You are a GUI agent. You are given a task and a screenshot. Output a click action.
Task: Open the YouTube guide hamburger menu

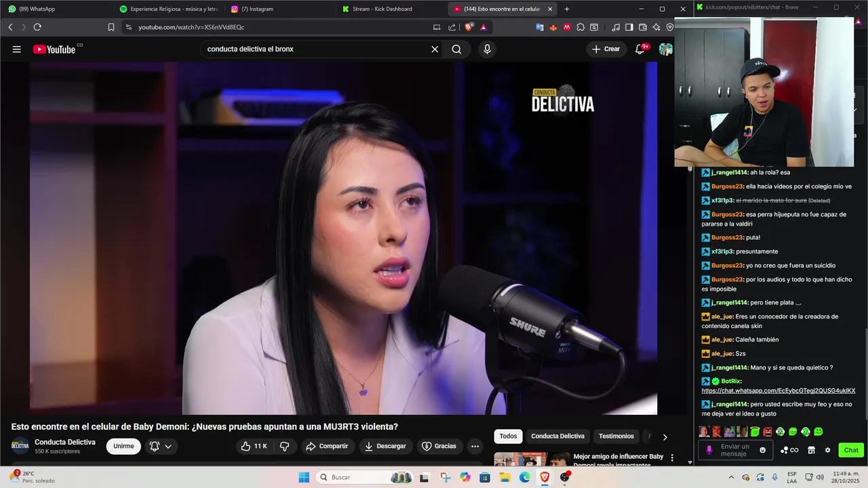17,49
